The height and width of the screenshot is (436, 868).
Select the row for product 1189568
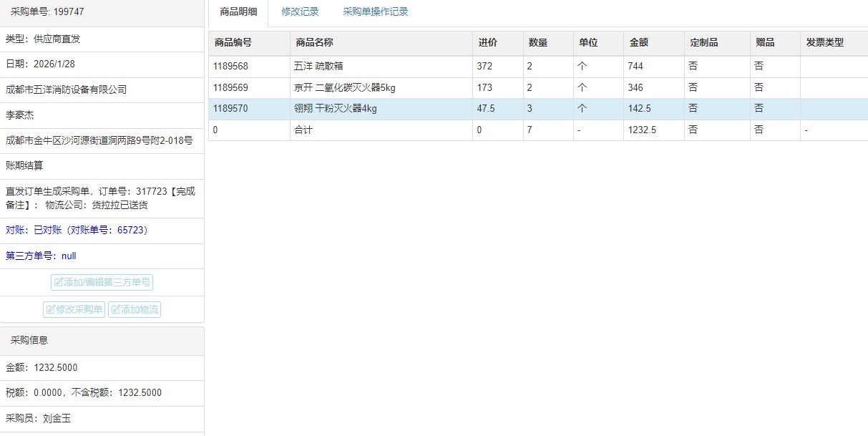click(231, 67)
